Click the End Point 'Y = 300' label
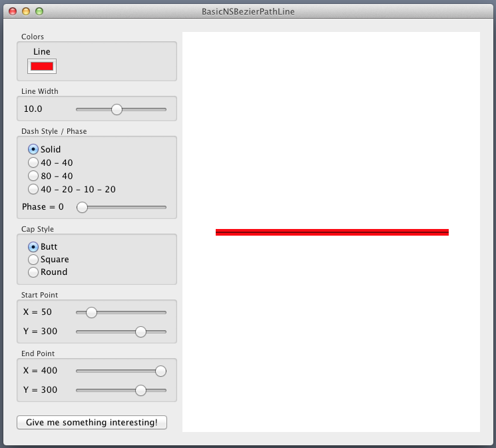Screen dimensions: 496x448 (40, 390)
